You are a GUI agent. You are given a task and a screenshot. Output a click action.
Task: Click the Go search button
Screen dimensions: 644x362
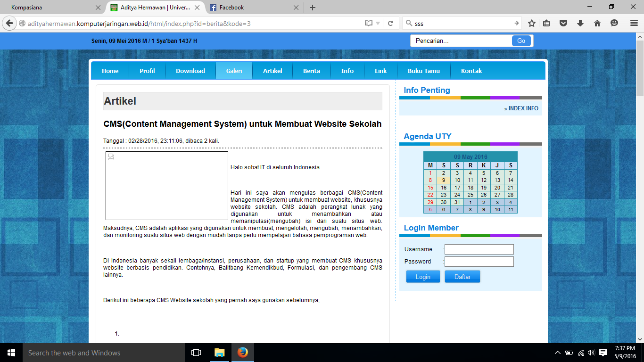(x=521, y=41)
